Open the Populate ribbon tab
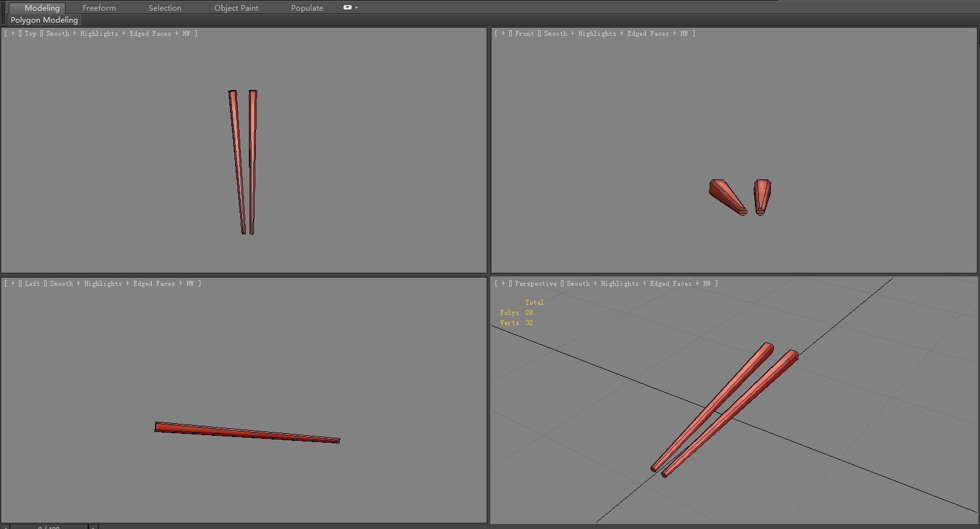This screenshot has height=529, width=980. pyautogui.click(x=307, y=8)
